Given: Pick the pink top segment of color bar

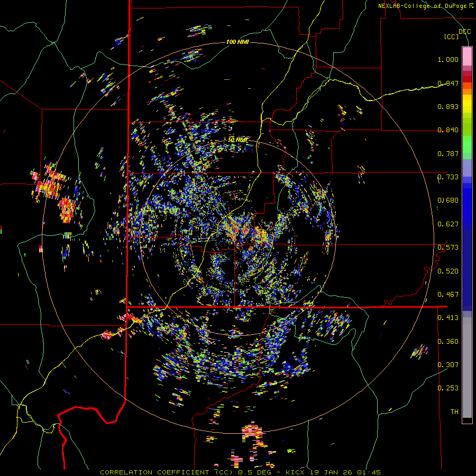Looking at the screenshot, I should tap(467, 56).
